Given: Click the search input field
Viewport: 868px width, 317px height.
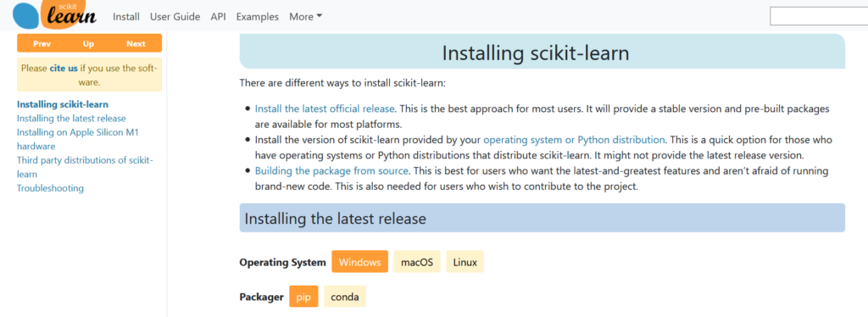Looking at the screenshot, I should pos(819,17).
